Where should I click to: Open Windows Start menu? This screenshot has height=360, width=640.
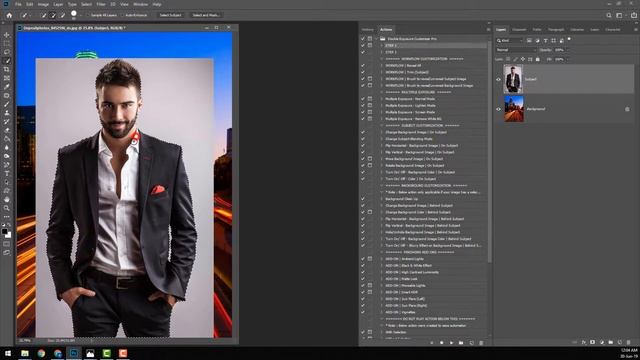coord(8,353)
